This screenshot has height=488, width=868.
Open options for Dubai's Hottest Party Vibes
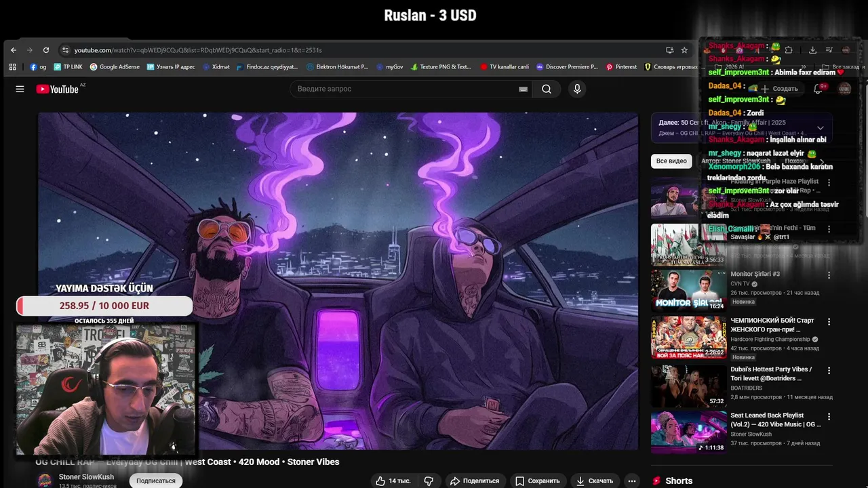(x=829, y=371)
